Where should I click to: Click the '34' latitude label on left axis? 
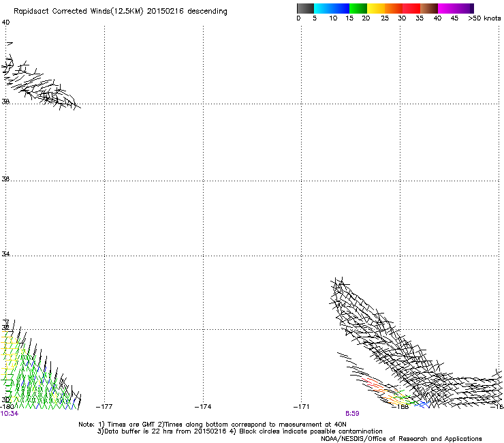coord(5,254)
